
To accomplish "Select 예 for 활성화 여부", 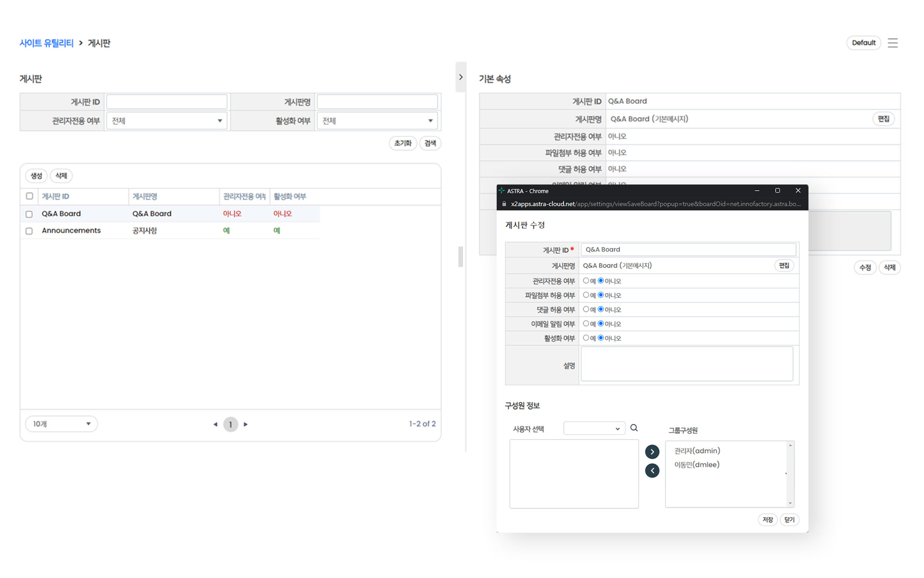I will (586, 338).
